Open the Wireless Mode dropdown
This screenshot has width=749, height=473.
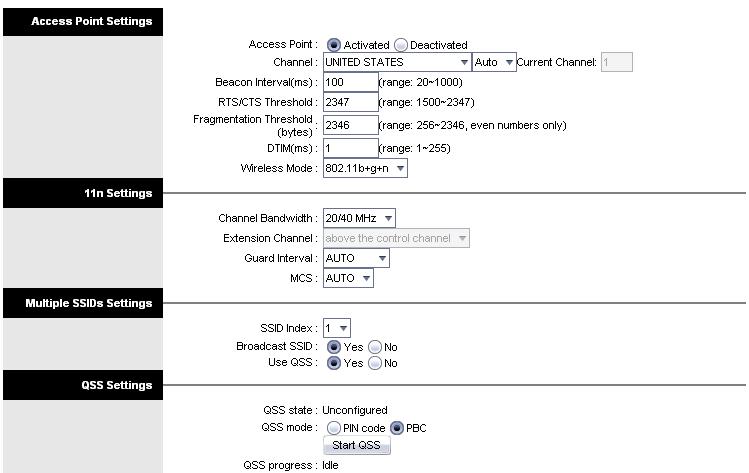365,169
